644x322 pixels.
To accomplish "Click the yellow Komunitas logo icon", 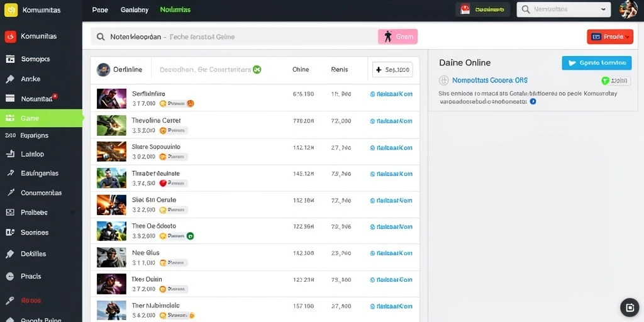I will [11, 10].
